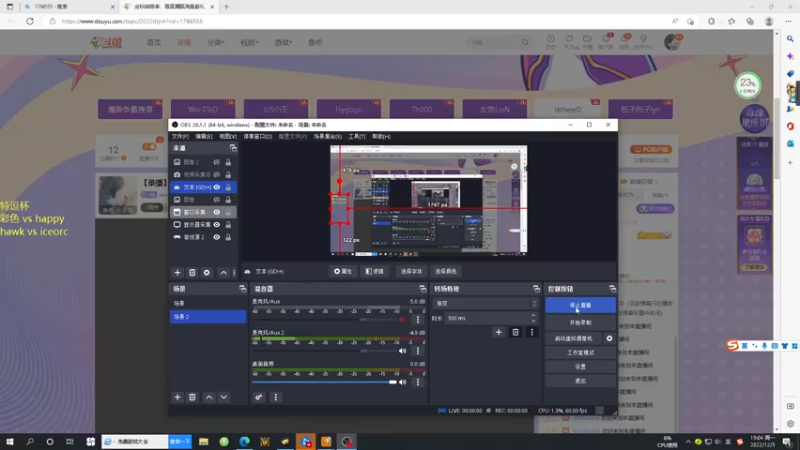Click 启动虚拟摄像机 button
The image size is (800, 450).
(573, 338)
